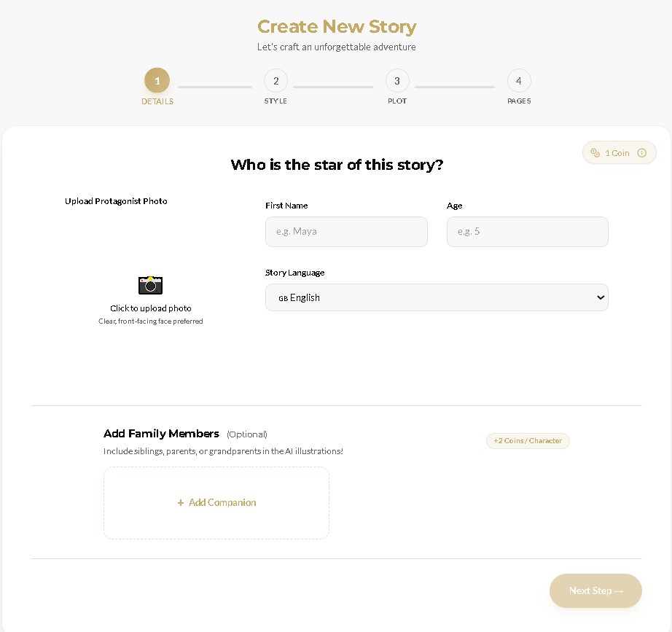Click the "Click to upload photo" text

(151, 308)
